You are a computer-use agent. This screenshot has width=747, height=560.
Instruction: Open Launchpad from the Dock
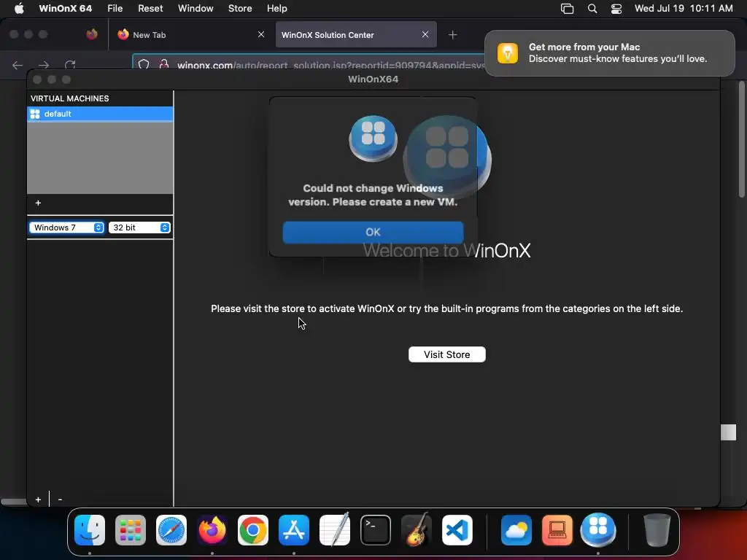point(131,530)
